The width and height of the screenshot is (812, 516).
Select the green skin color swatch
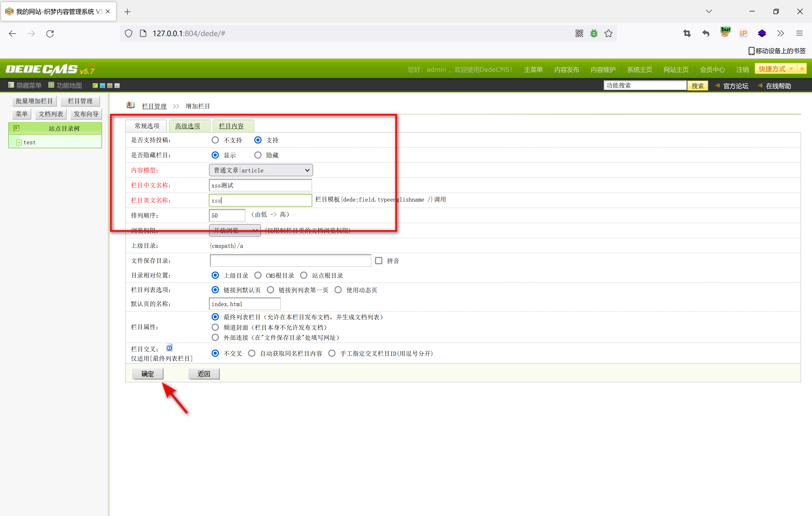tap(95, 86)
